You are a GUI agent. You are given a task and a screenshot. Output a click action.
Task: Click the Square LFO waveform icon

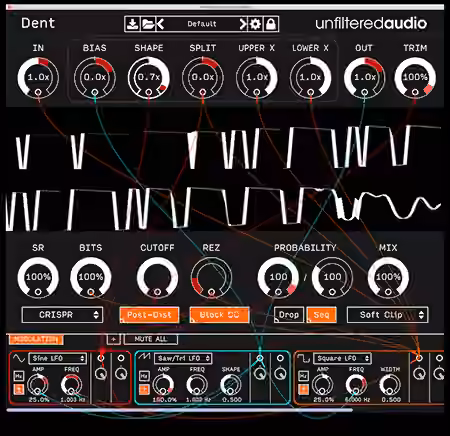click(x=303, y=358)
